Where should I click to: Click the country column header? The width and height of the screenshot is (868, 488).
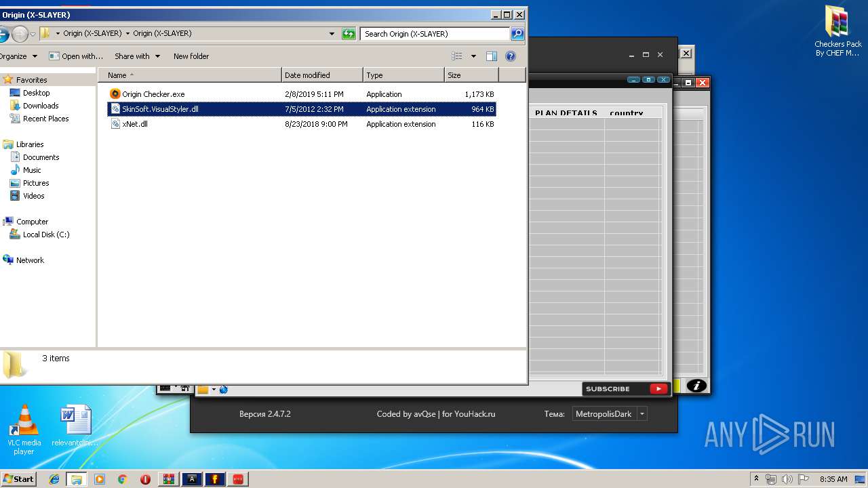[627, 113]
